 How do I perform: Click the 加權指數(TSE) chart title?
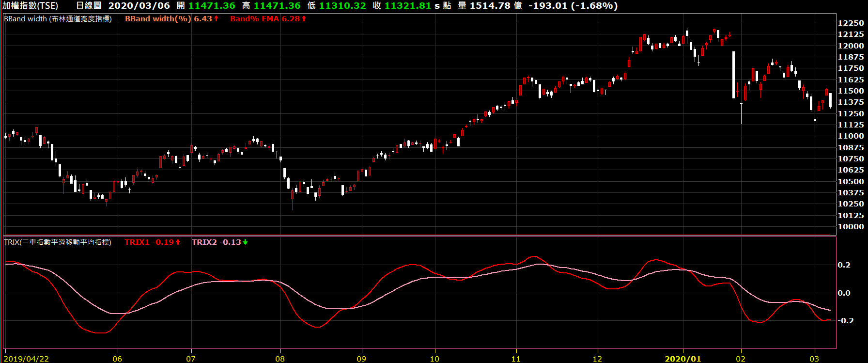click(x=30, y=6)
